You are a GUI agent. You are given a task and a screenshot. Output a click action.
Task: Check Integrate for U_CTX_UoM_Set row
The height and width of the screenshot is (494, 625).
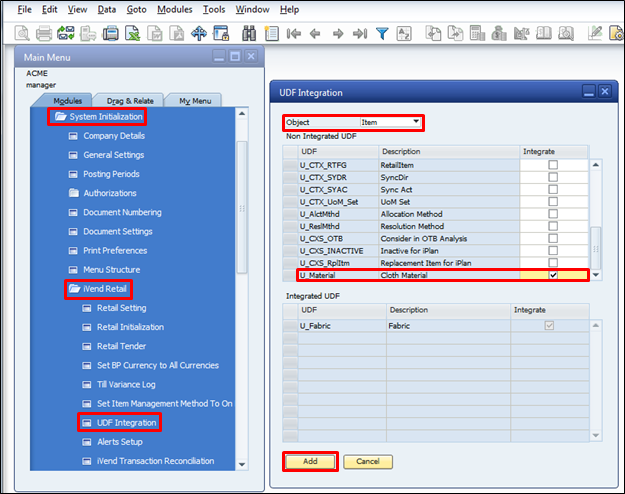tap(553, 202)
